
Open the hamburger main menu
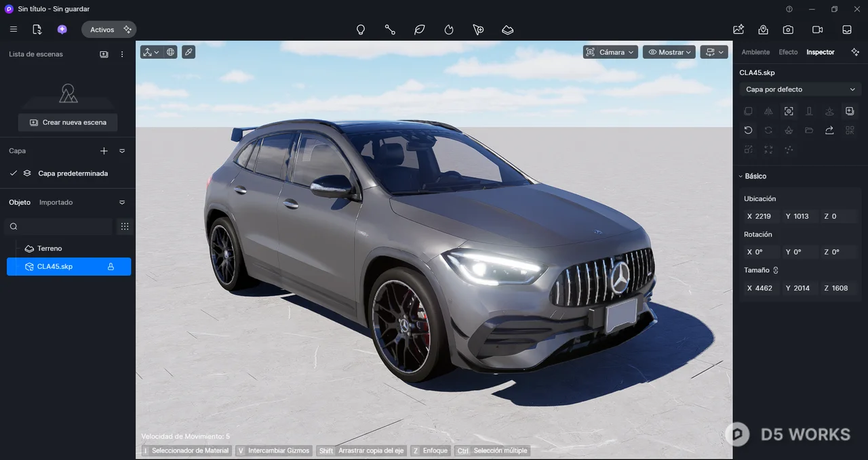click(x=14, y=30)
